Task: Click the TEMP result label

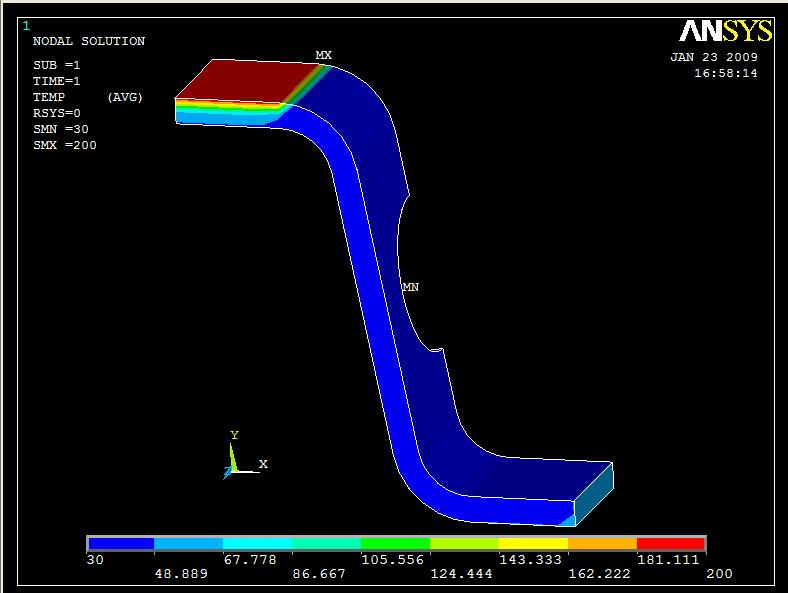Action: tap(49, 97)
